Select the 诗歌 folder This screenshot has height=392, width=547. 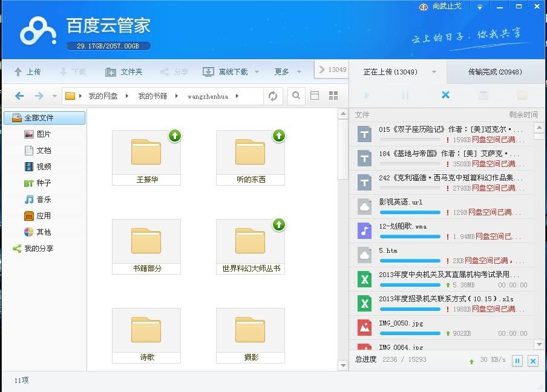[146, 336]
